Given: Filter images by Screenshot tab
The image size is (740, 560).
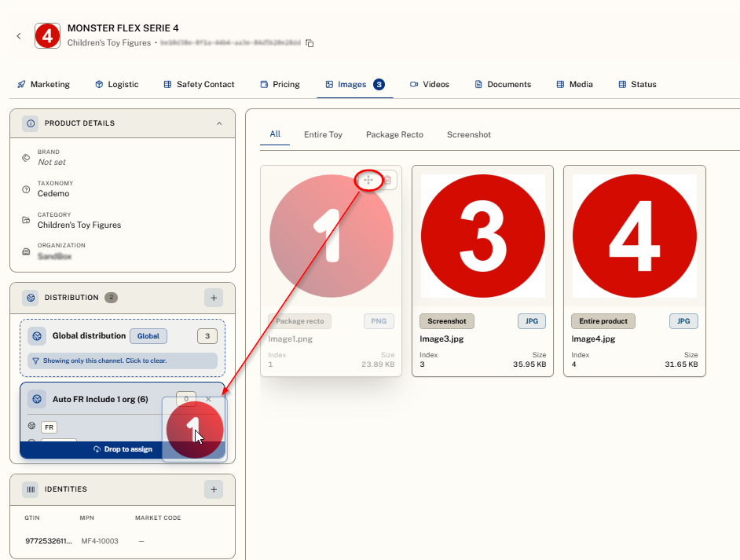Looking at the screenshot, I should pyautogui.click(x=469, y=134).
